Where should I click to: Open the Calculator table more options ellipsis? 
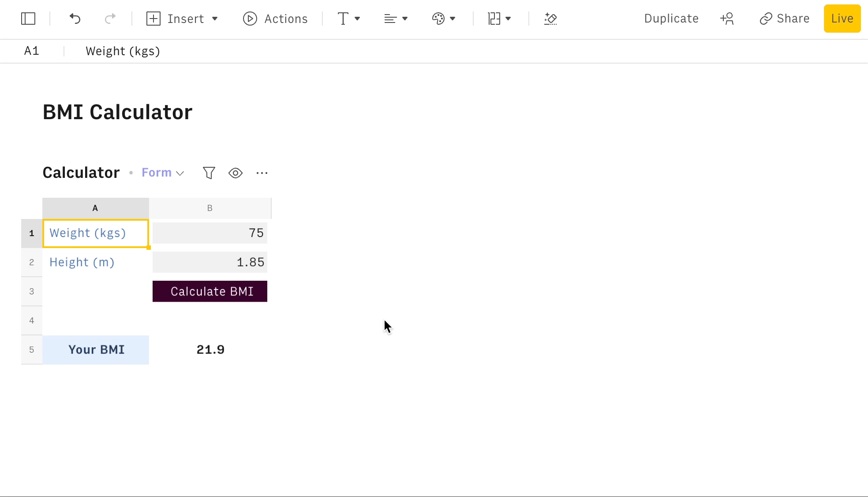(x=262, y=173)
